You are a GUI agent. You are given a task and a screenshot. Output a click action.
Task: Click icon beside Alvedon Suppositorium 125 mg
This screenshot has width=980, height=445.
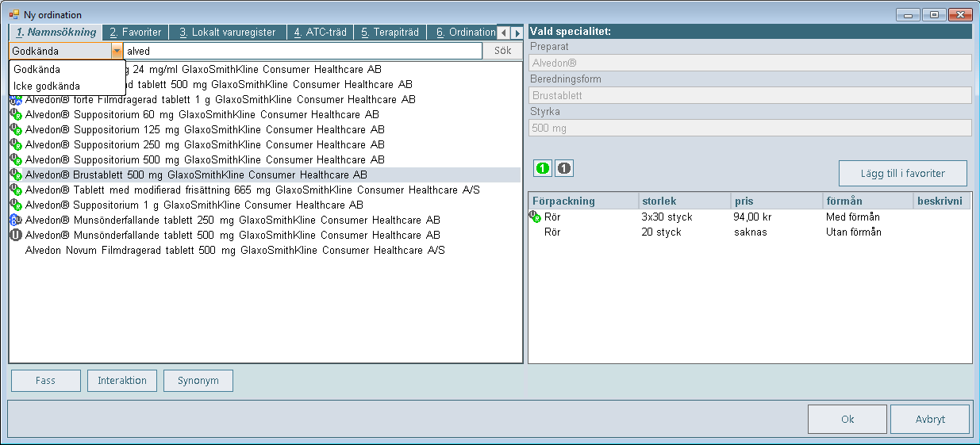point(15,130)
